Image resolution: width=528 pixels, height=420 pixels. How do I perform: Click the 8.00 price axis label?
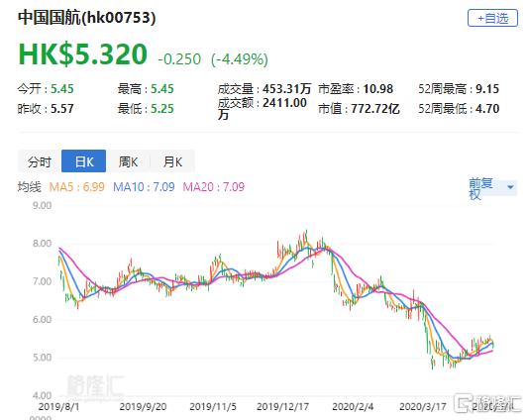42,244
